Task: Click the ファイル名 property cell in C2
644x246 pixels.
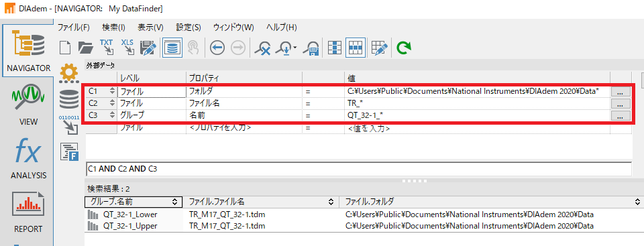Action: [x=244, y=103]
